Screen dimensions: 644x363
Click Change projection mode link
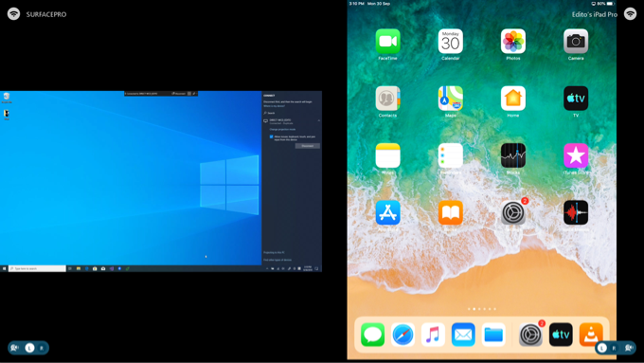pos(282,129)
